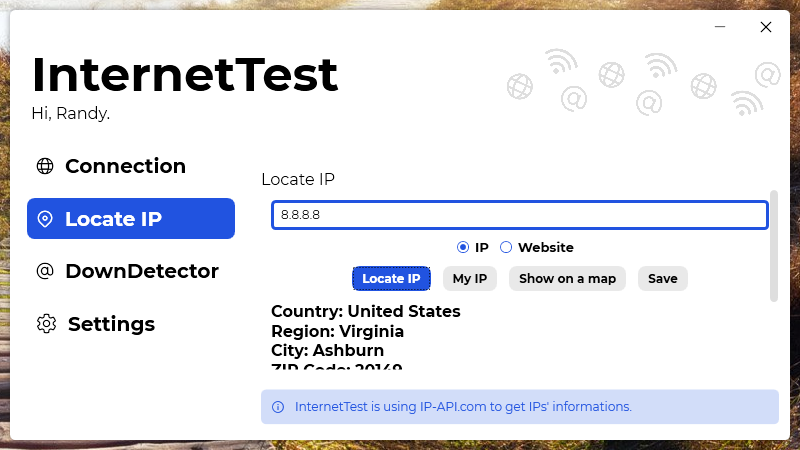
Task: Click the location pin icon in sidebar
Action: pyautogui.click(x=45, y=219)
